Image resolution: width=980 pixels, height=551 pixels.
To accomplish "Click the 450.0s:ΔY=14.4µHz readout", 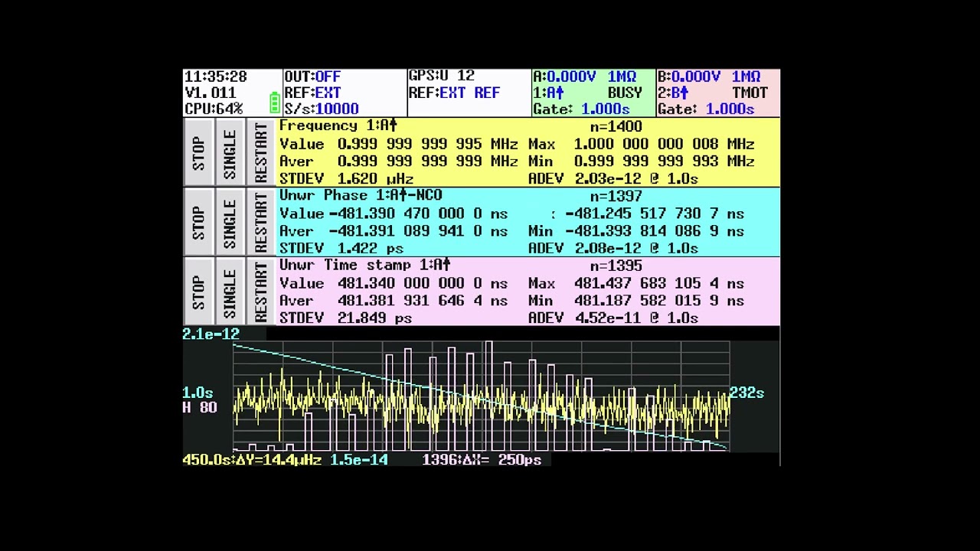I will (253, 460).
